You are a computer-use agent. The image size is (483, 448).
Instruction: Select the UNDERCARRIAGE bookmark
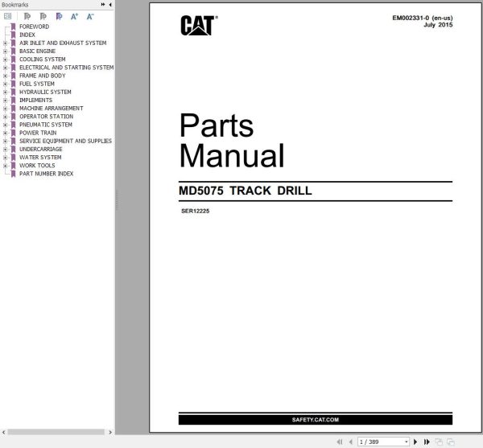point(41,149)
